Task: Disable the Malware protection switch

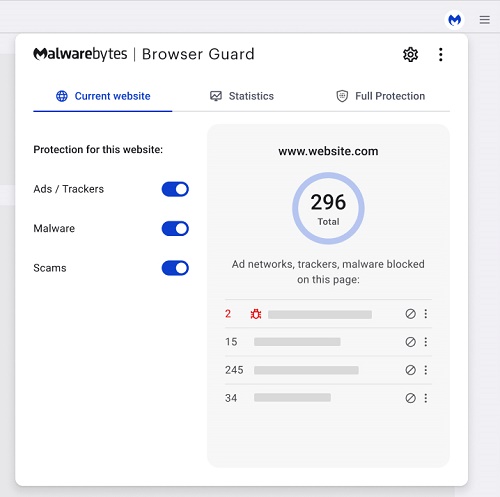Action: click(x=175, y=229)
